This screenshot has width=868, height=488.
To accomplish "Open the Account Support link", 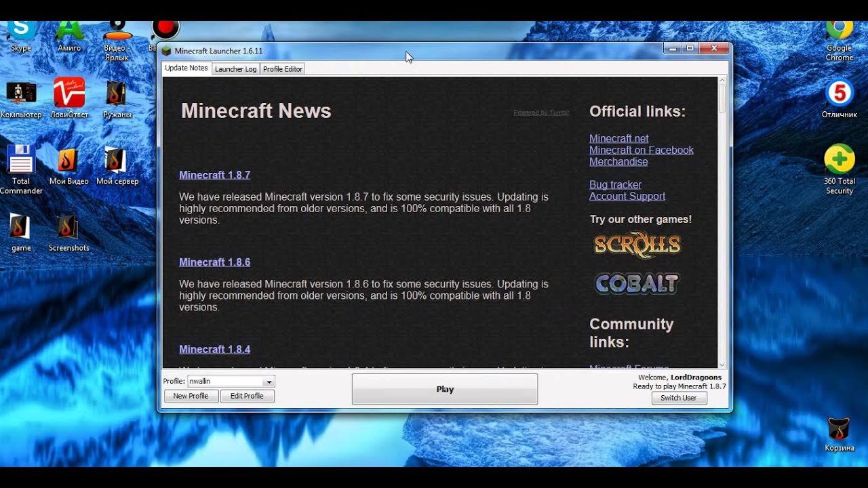I will coord(627,196).
